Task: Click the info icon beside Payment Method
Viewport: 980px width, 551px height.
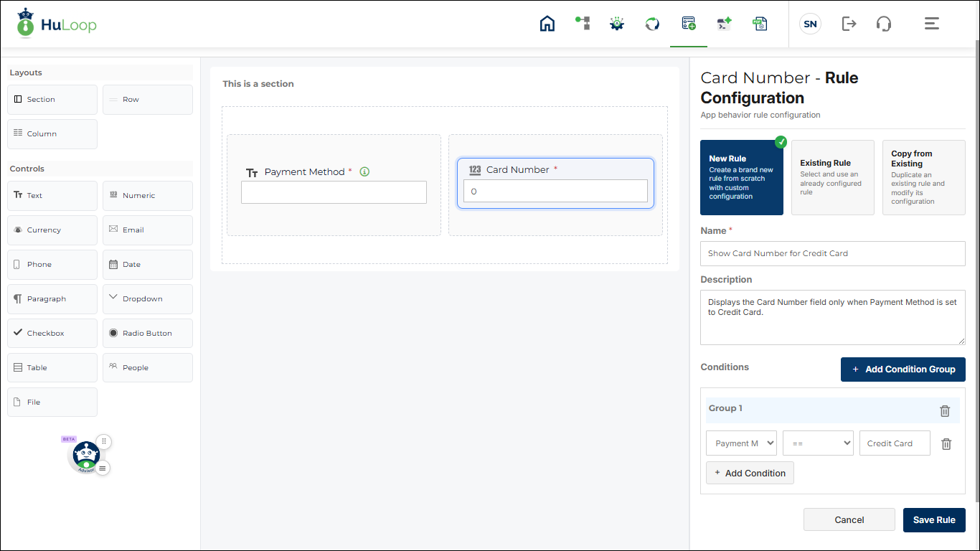Action: click(x=364, y=171)
